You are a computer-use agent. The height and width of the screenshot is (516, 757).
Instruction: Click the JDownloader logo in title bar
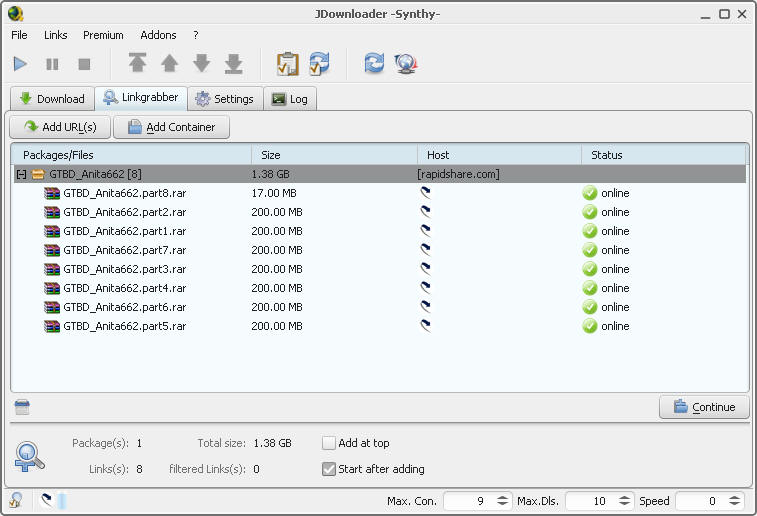pos(16,14)
